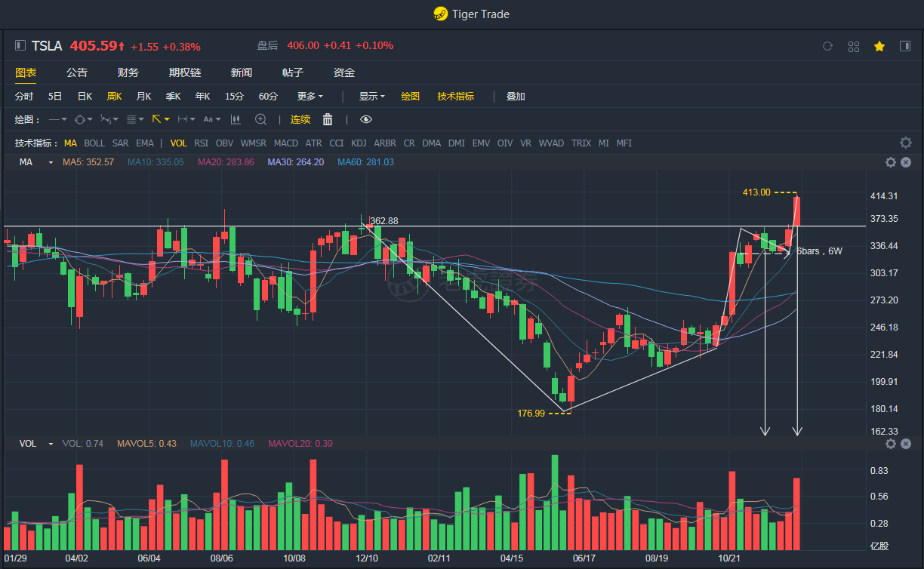924x569 pixels.
Task: Open the 期权链 tab
Action: [x=185, y=72]
